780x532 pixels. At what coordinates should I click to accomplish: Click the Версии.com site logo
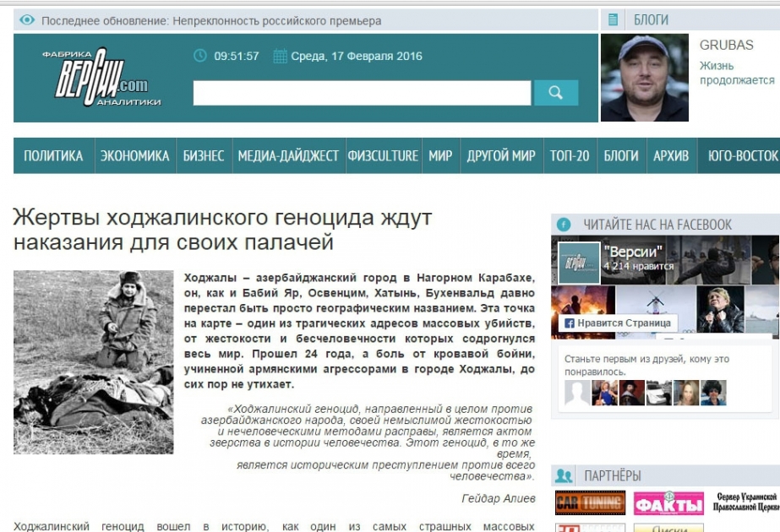pos(101,77)
